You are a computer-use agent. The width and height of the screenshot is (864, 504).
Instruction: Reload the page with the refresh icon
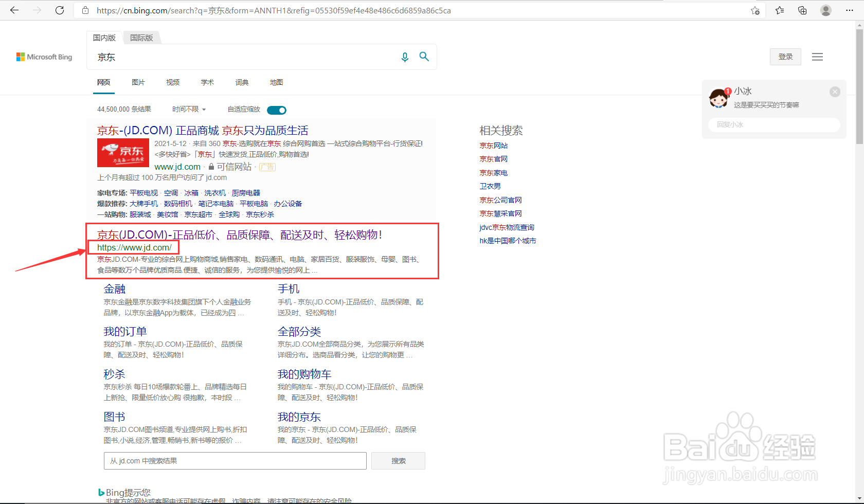(60, 10)
